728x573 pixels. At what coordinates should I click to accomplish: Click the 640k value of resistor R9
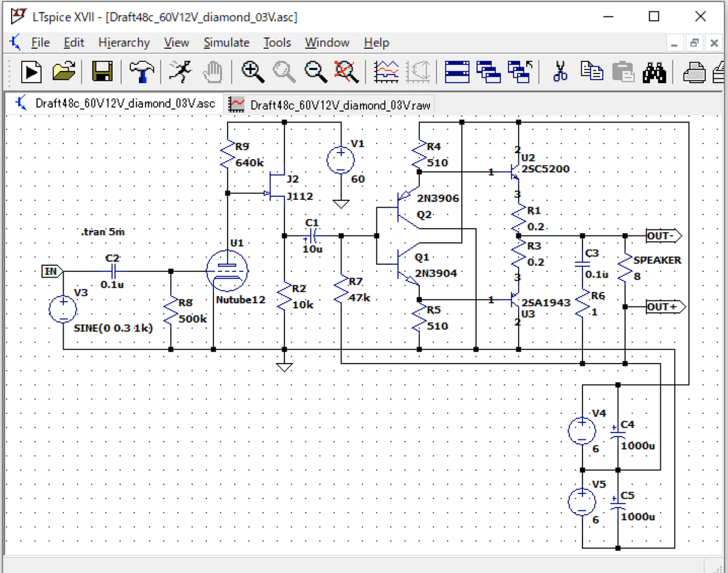coord(249,163)
